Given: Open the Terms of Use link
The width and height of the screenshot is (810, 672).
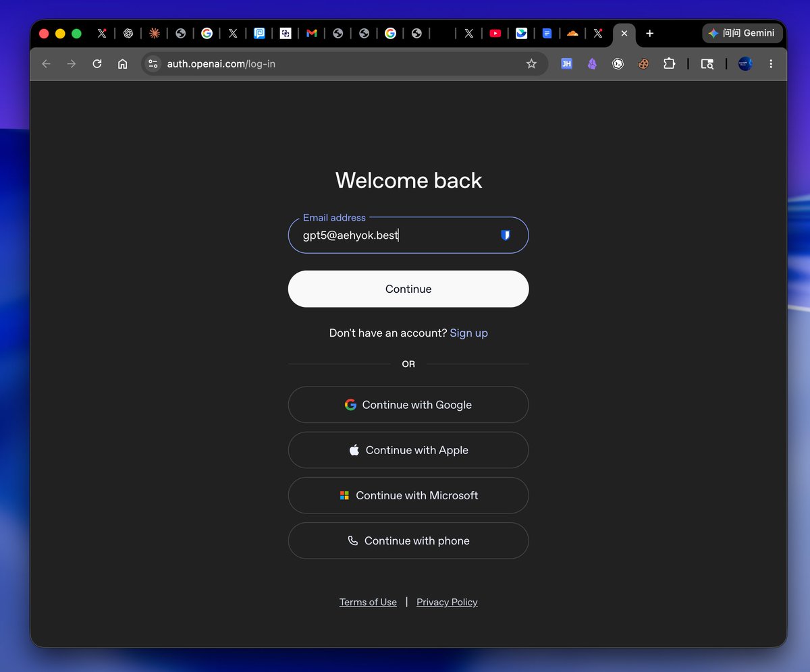Looking at the screenshot, I should [368, 602].
